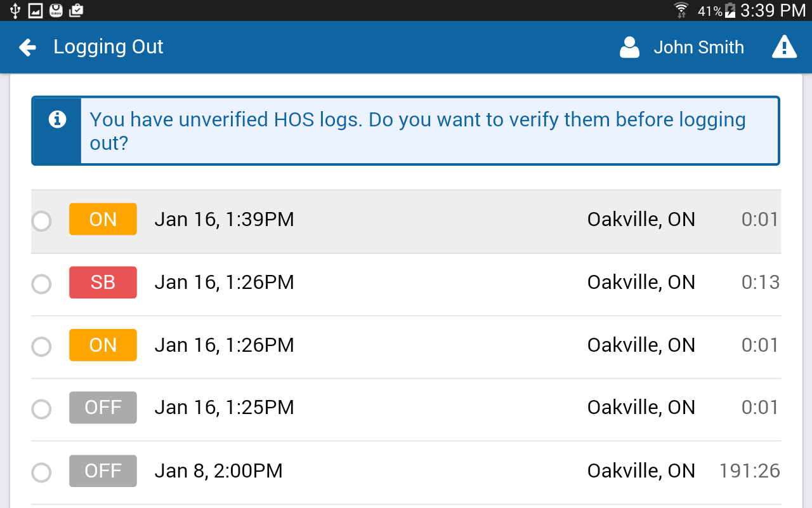Click the back arrow to exit Logging Out
The image size is (812, 508).
coord(27,47)
